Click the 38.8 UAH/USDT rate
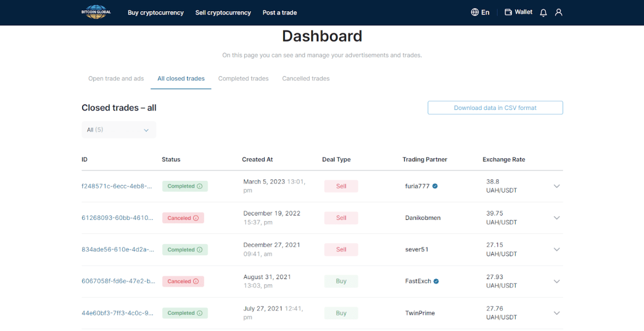Image resolution: width=644 pixels, height=331 pixels. click(502, 186)
